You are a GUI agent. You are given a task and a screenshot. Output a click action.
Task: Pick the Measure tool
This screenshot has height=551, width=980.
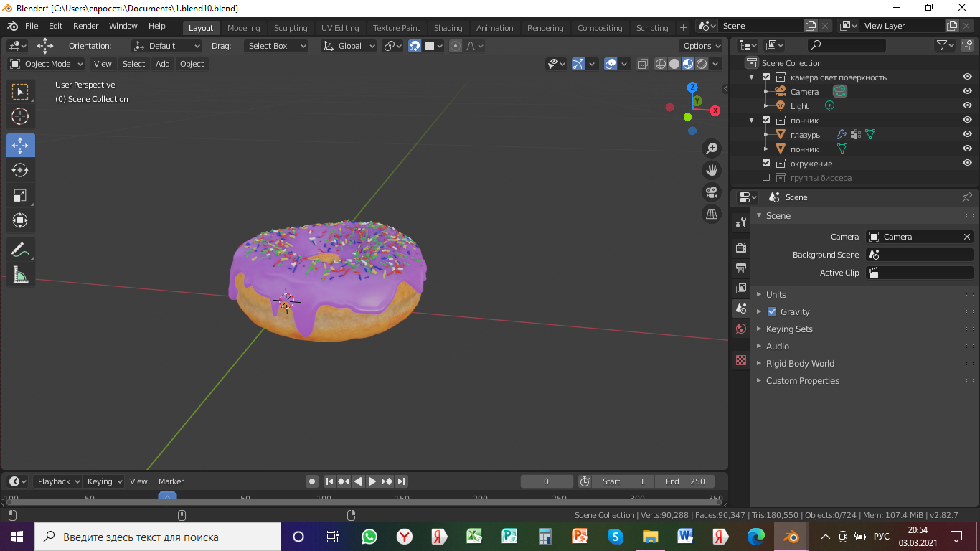tap(21, 275)
